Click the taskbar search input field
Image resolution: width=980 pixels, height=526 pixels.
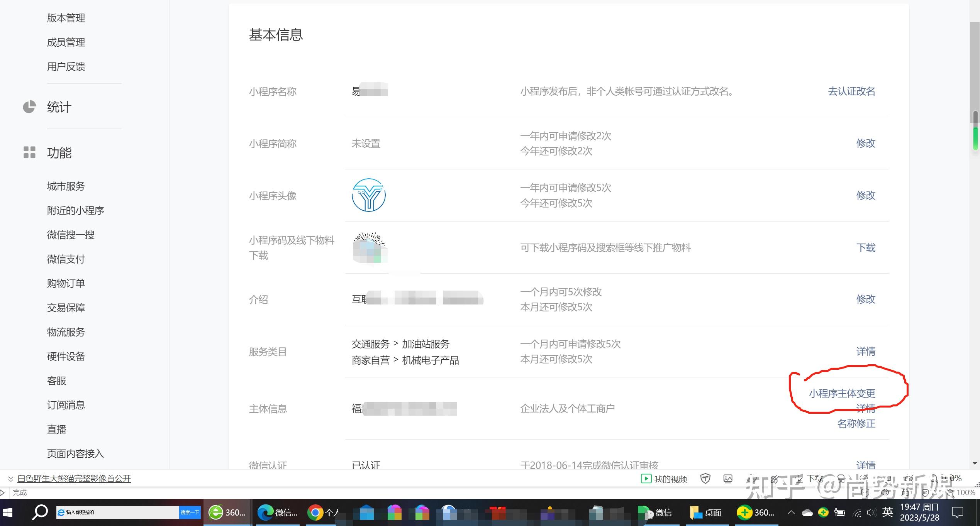click(x=118, y=512)
